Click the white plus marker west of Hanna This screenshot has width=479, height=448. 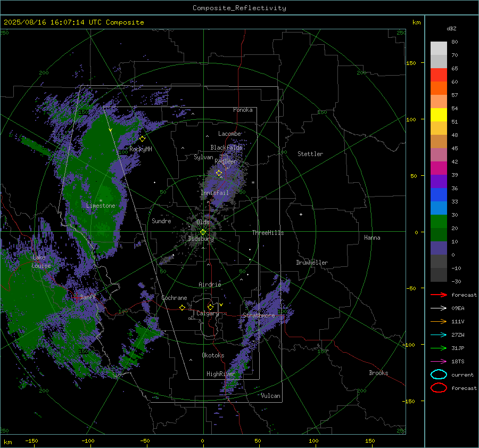click(301, 214)
